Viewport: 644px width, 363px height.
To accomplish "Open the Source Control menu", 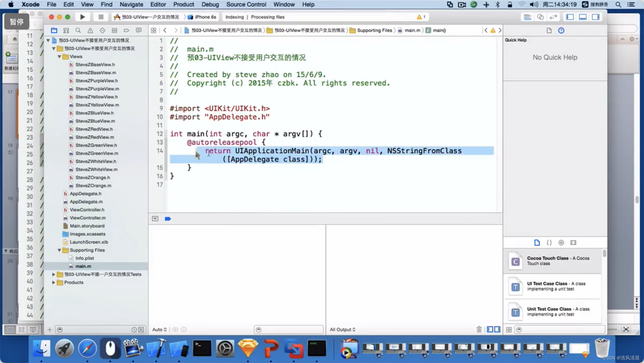I will [246, 4].
